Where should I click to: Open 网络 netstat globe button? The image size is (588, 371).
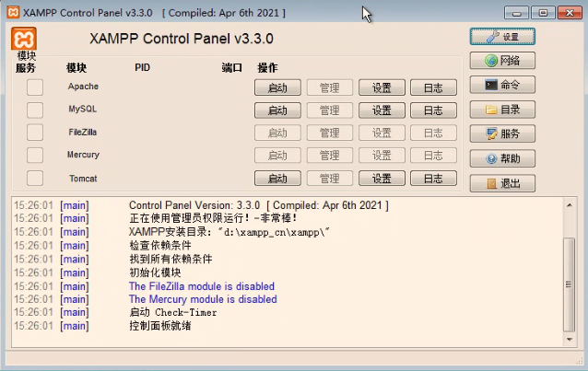click(x=502, y=61)
